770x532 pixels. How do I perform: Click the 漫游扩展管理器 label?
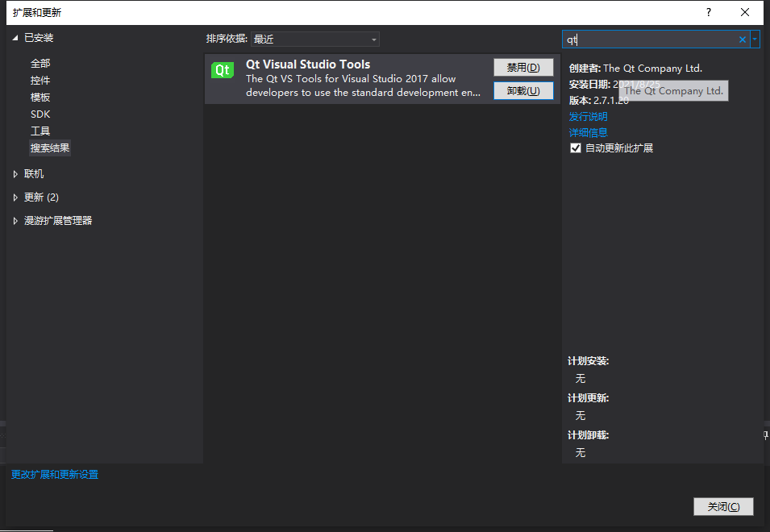point(58,221)
